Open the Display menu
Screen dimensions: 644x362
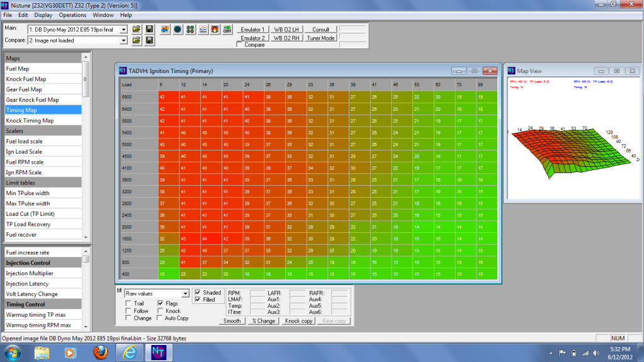click(43, 14)
